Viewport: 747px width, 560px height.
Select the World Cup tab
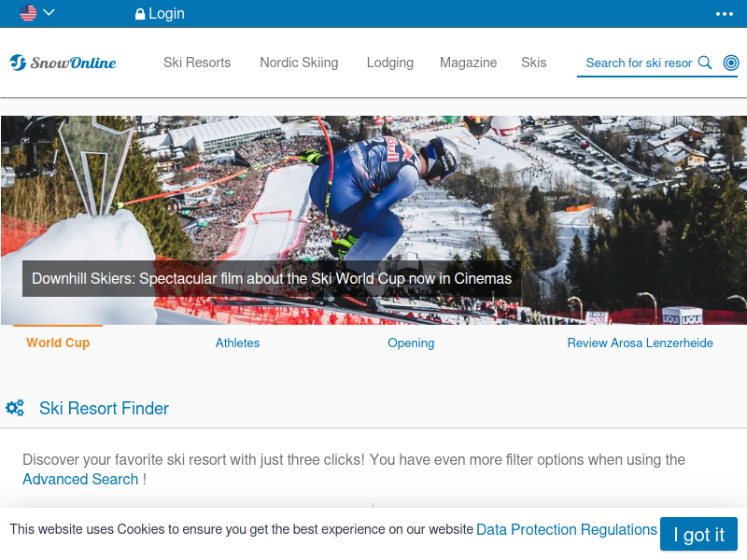coord(58,343)
